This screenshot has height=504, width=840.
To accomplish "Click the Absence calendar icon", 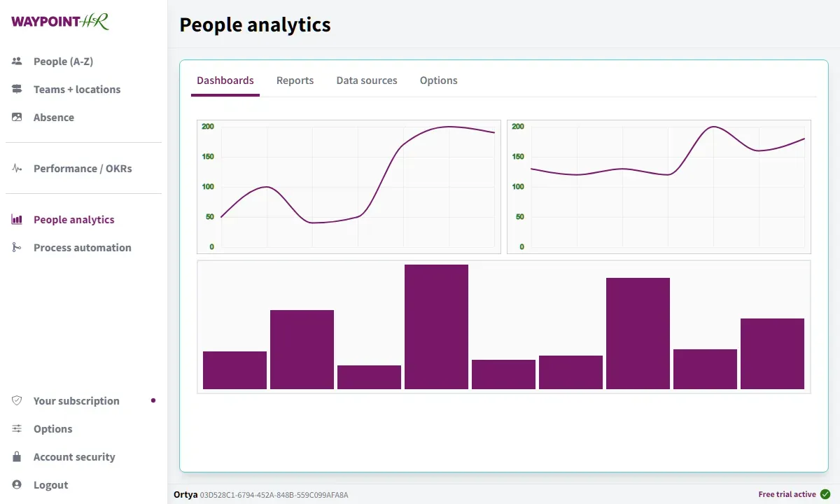I will (x=16, y=117).
